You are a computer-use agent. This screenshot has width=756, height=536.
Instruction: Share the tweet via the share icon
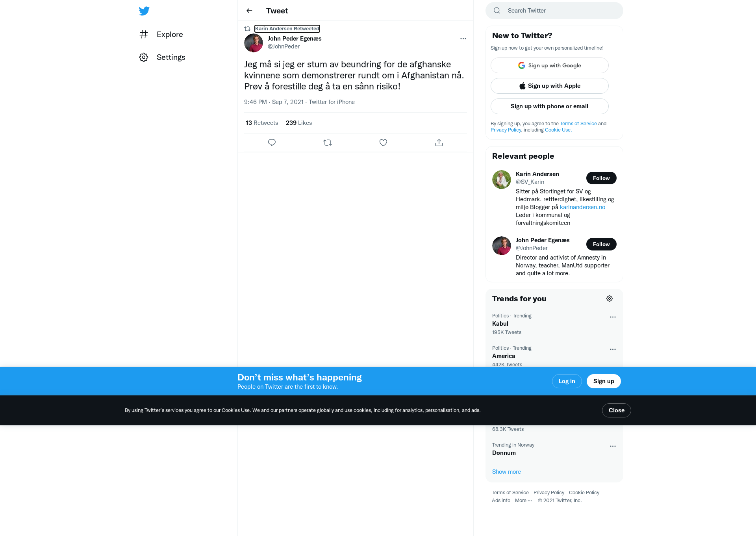click(439, 143)
